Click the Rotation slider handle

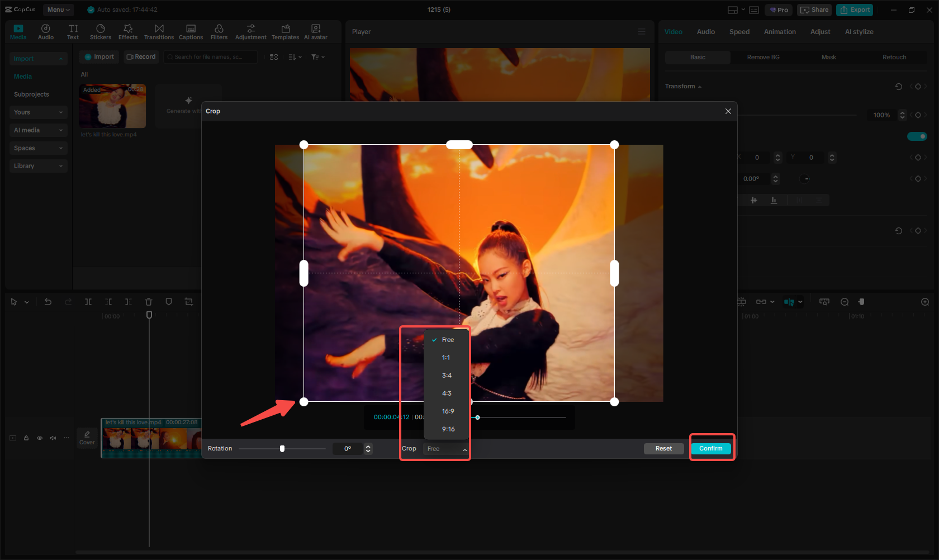282,448
